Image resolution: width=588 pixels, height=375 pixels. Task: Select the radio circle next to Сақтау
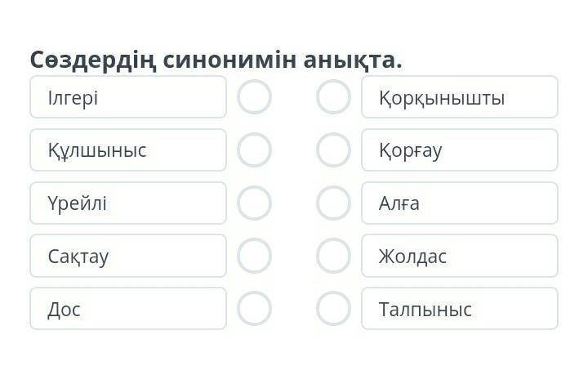(254, 256)
